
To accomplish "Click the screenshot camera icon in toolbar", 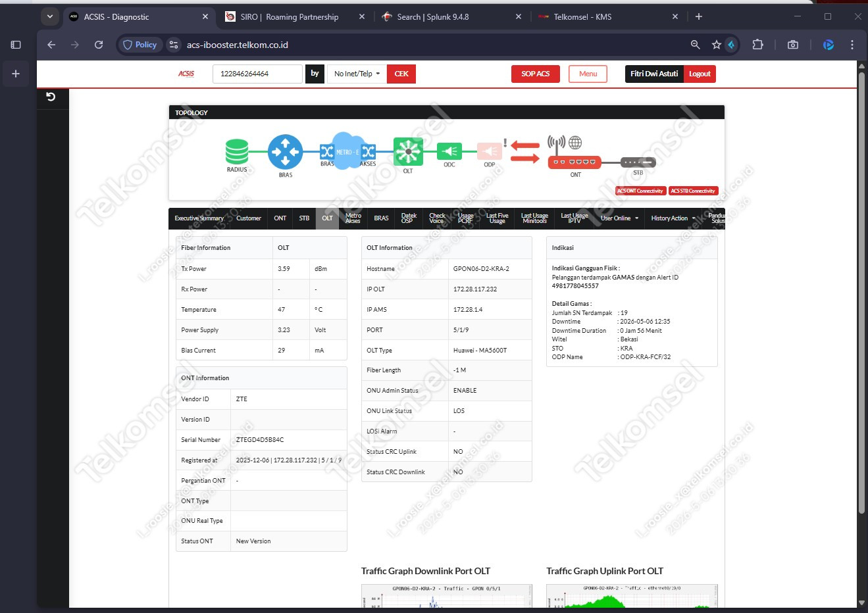I will pyautogui.click(x=793, y=45).
